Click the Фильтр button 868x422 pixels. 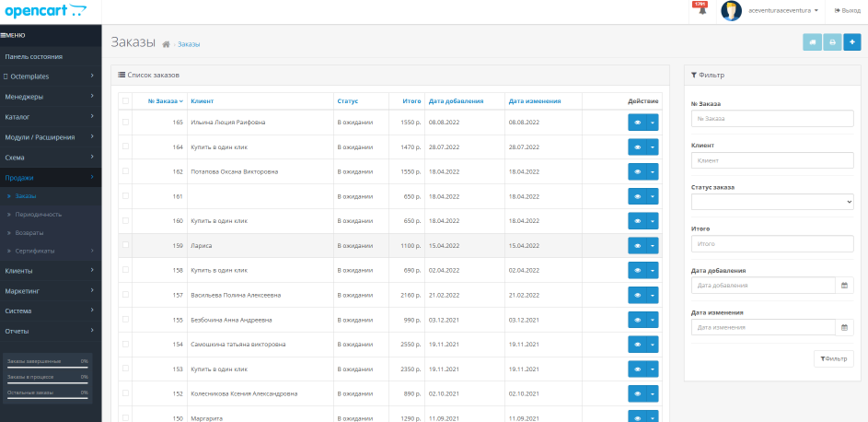833,358
